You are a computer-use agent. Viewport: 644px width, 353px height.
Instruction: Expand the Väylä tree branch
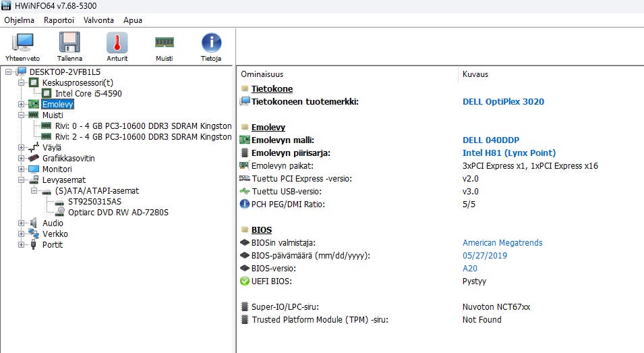click(x=21, y=147)
